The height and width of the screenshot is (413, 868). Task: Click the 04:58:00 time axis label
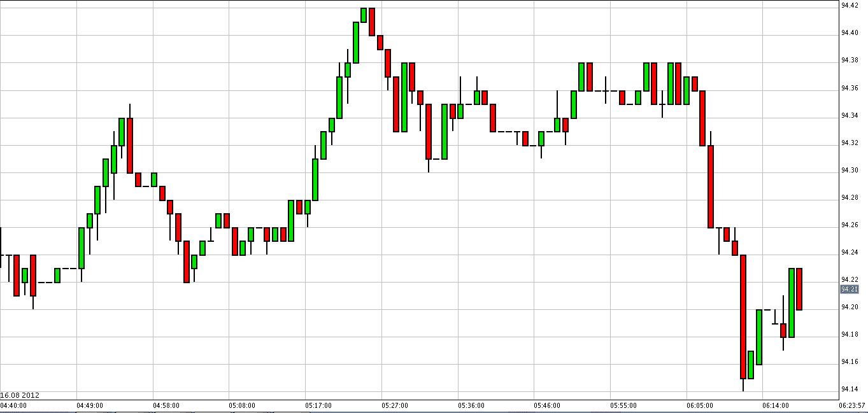166,405
